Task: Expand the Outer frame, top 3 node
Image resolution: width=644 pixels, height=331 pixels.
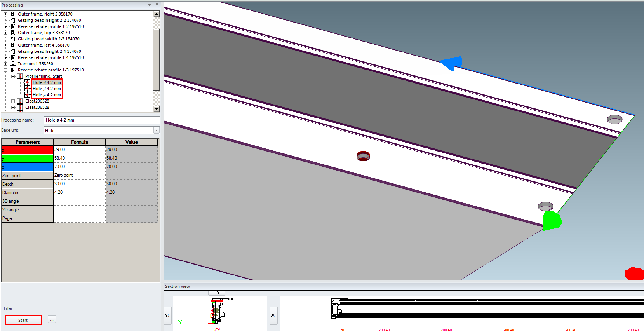Action: point(6,33)
